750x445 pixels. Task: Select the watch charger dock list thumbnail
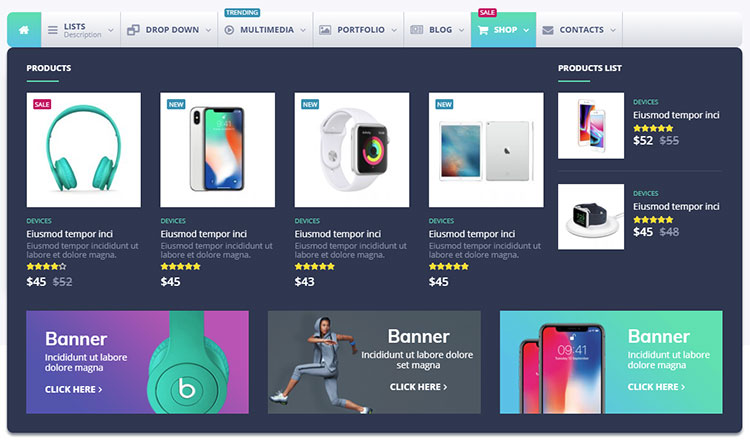click(591, 217)
